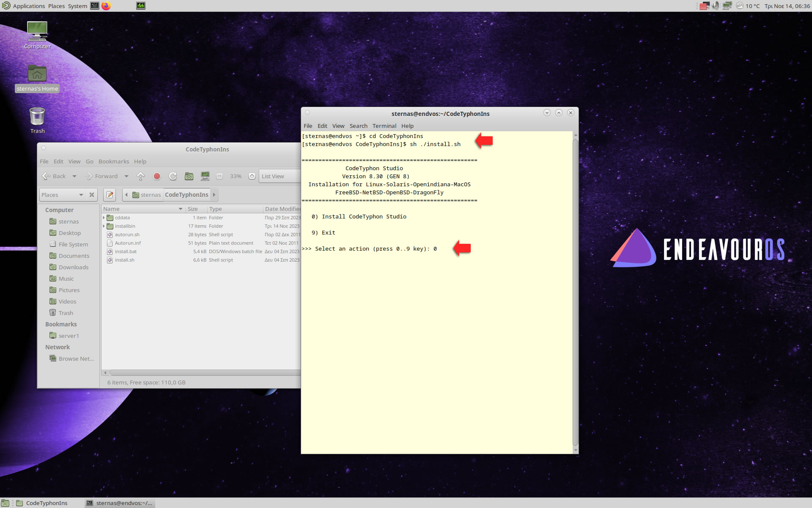Launch Firefox from the top panel
This screenshot has width=812, height=508.
(106, 6)
